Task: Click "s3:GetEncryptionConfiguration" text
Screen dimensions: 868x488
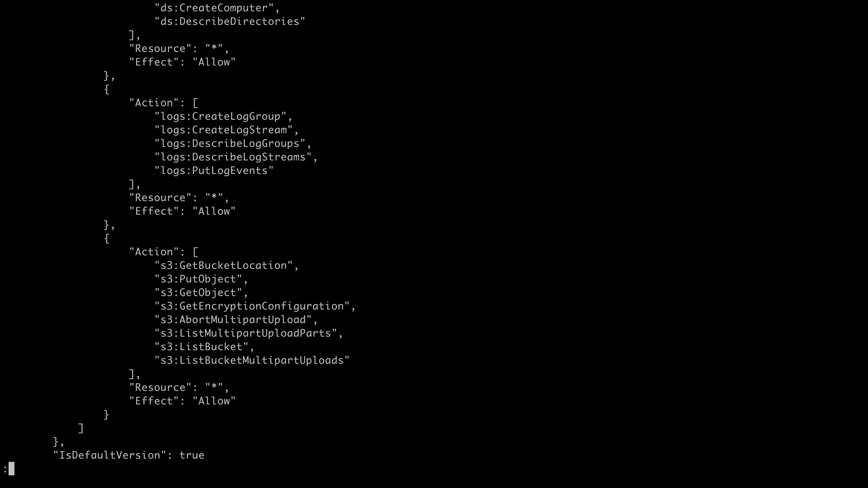Action: (255, 306)
